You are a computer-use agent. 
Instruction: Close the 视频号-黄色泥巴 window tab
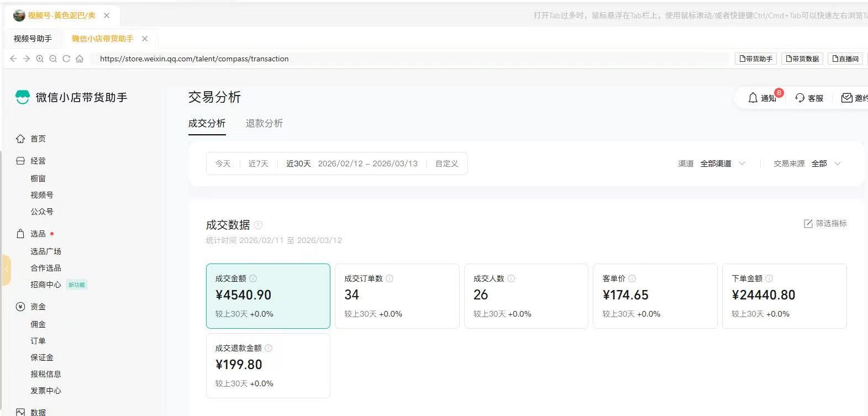(107, 15)
